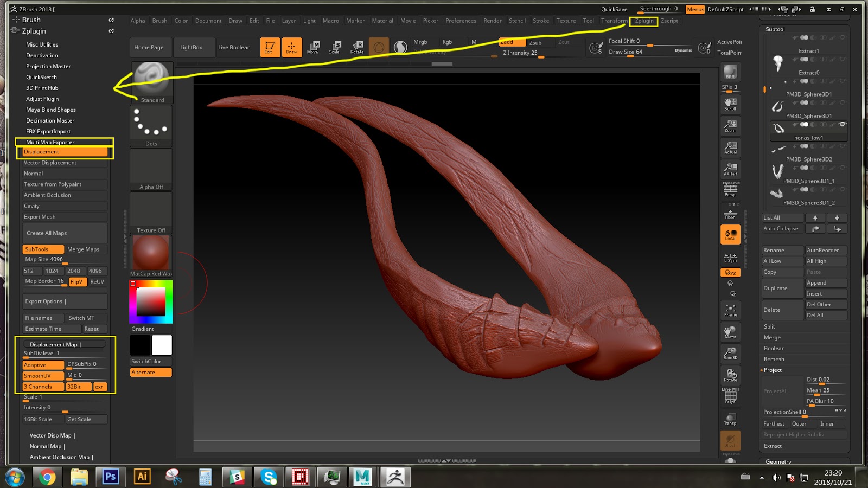The image size is (868, 488).
Task: Click the SwitchColor button
Action: (x=151, y=362)
